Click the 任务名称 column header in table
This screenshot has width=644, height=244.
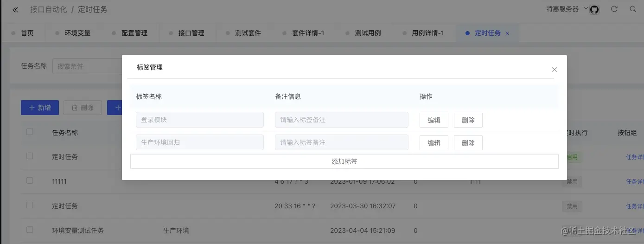point(65,133)
